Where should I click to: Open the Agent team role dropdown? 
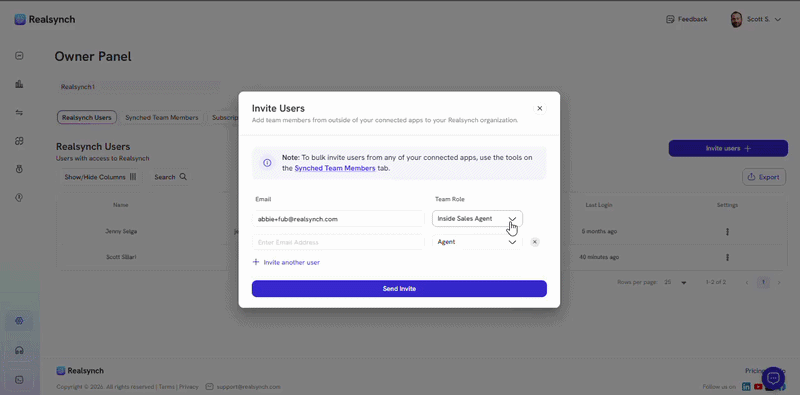[477, 242]
